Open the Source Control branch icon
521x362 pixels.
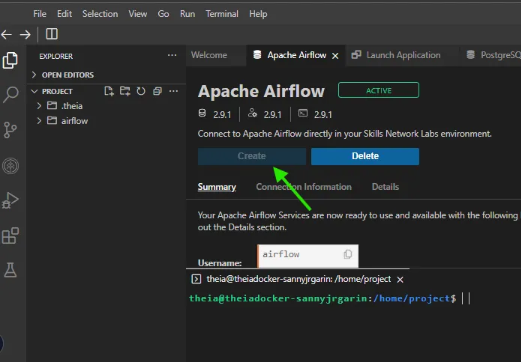click(x=10, y=130)
